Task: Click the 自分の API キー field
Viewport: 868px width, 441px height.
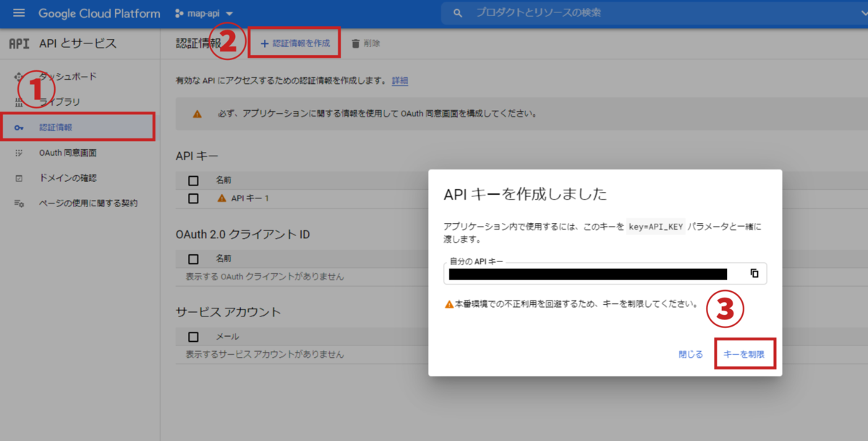Action: [605, 274]
